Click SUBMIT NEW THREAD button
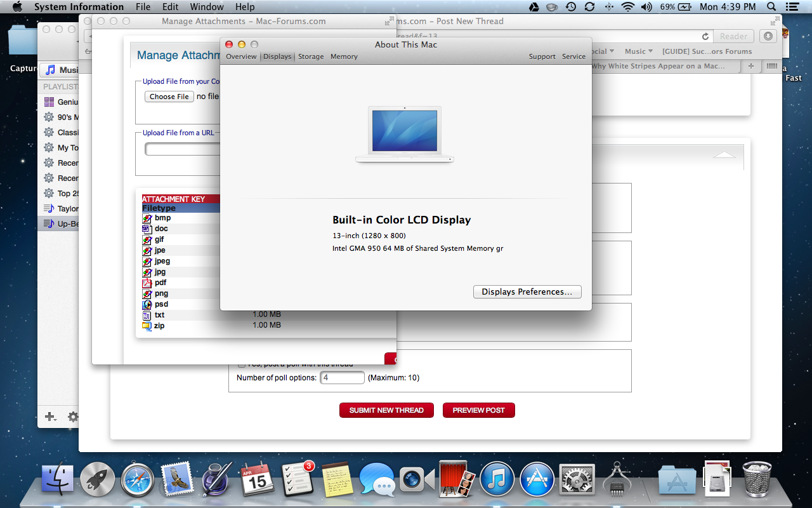 [x=386, y=410]
